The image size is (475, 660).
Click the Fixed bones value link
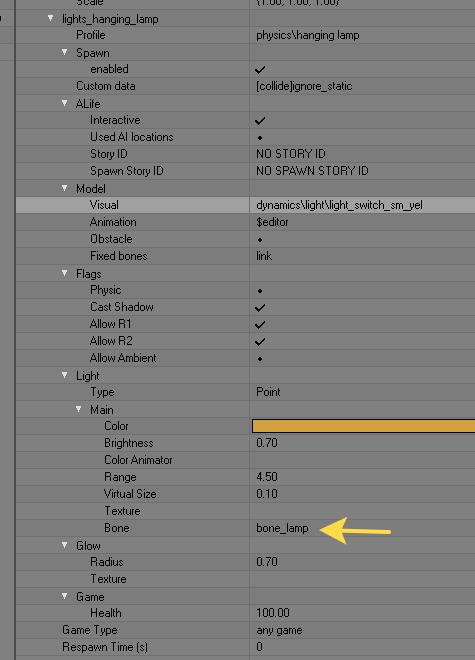[264, 256]
